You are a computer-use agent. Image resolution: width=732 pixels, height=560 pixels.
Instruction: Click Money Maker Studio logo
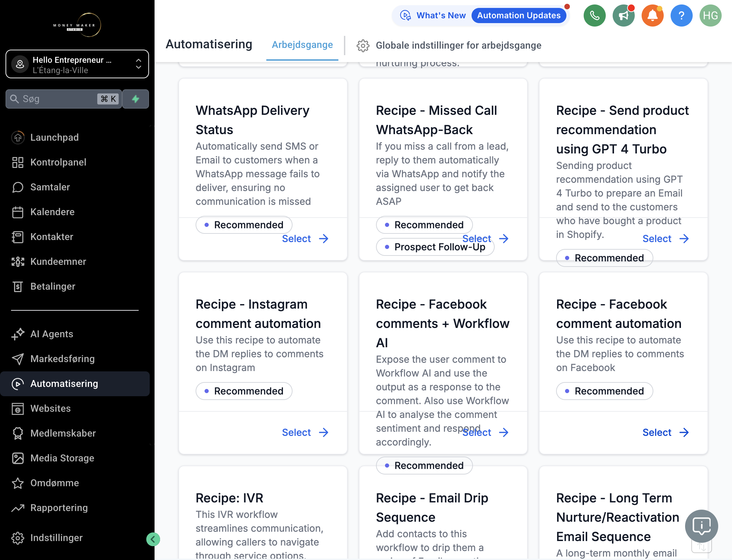[77, 25]
